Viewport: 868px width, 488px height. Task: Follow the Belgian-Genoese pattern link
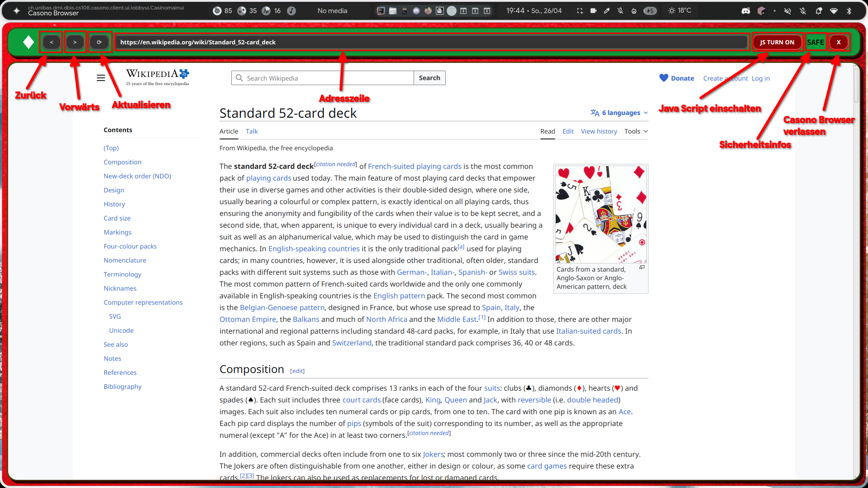(x=282, y=308)
